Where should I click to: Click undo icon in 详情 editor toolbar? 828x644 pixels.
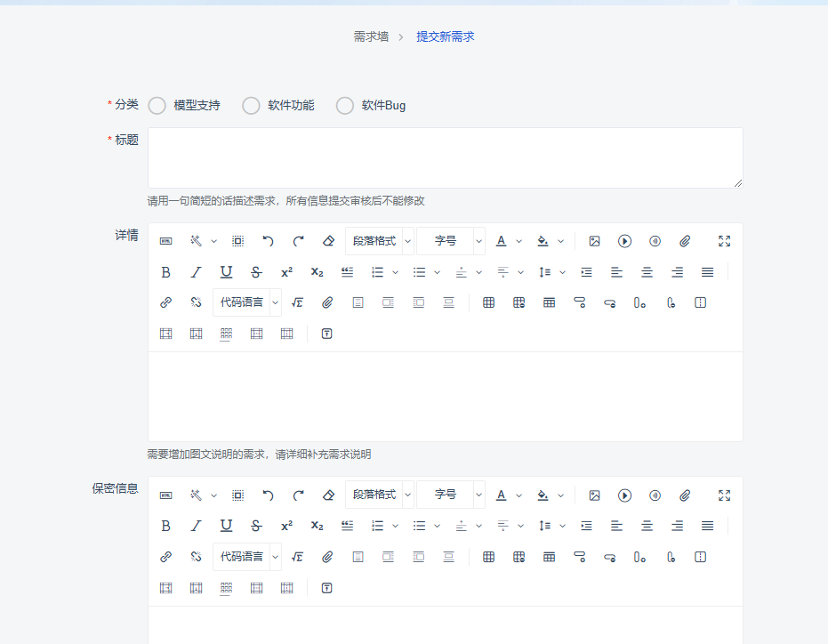click(x=268, y=241)
